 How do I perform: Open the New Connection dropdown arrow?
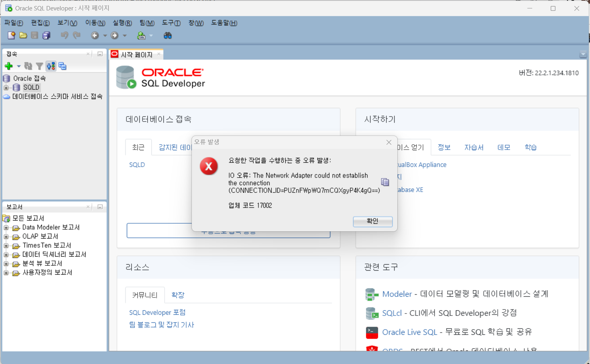(18, 66)
